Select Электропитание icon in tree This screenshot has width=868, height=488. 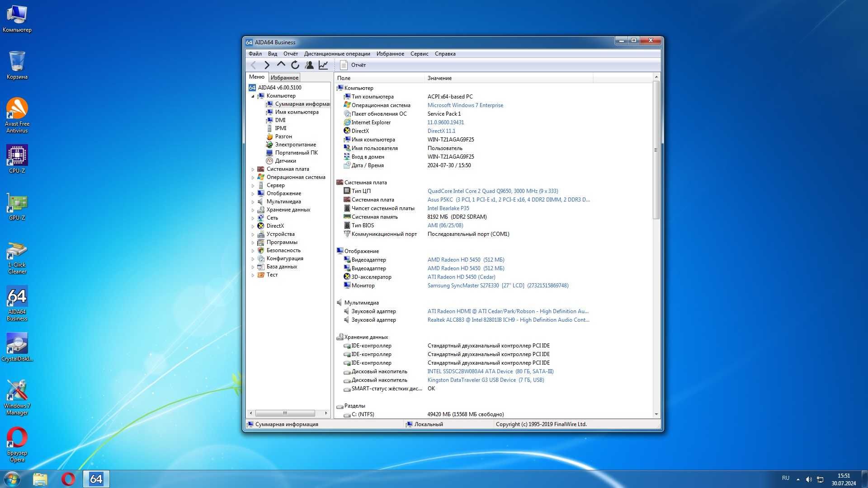click(269, 145)
